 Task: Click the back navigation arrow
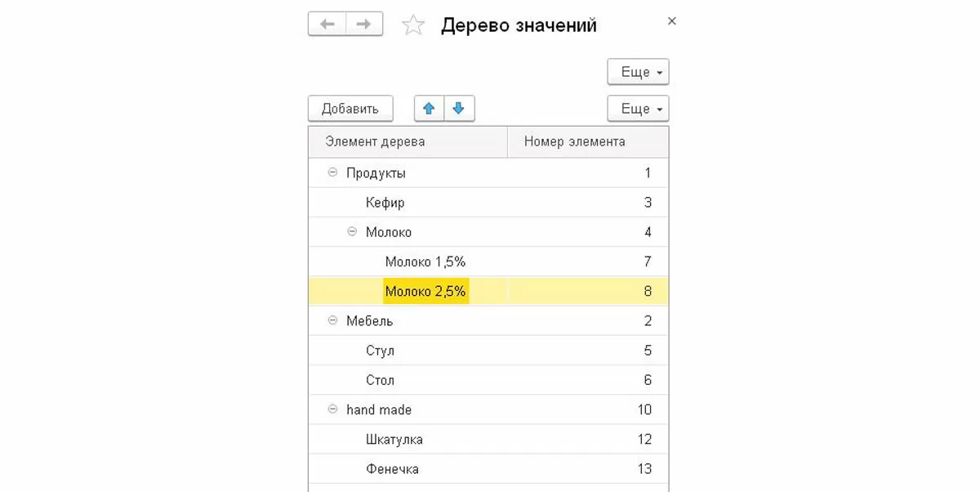coord(327,25)
